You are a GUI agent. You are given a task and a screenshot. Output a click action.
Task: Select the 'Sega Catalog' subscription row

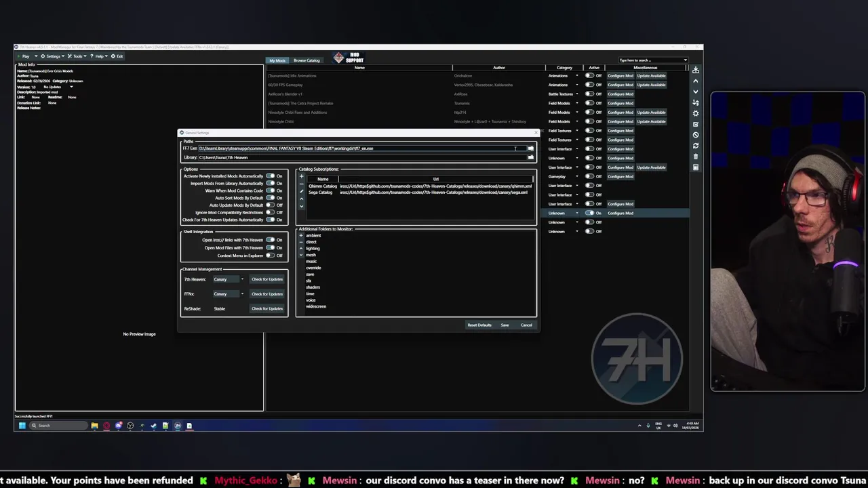[420, 192]
